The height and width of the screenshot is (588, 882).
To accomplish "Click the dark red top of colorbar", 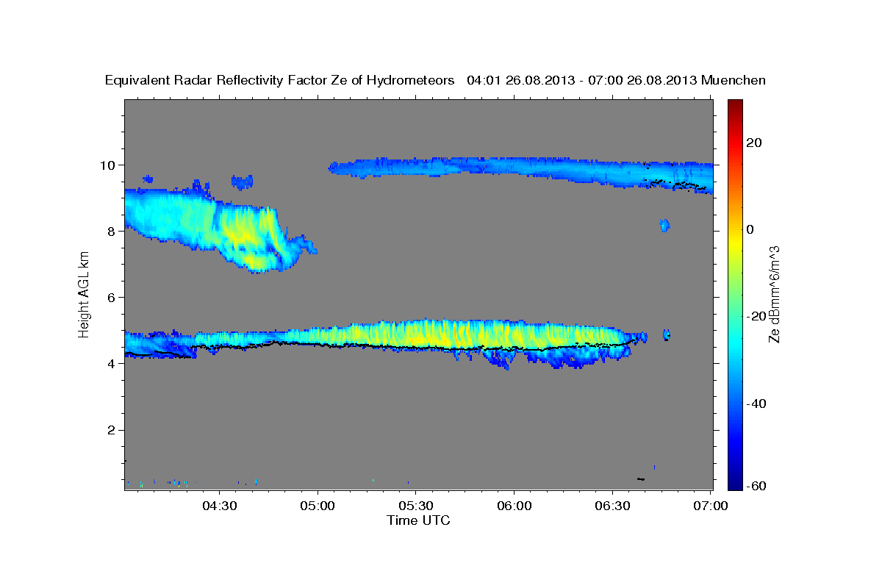I will click(734, 104).
